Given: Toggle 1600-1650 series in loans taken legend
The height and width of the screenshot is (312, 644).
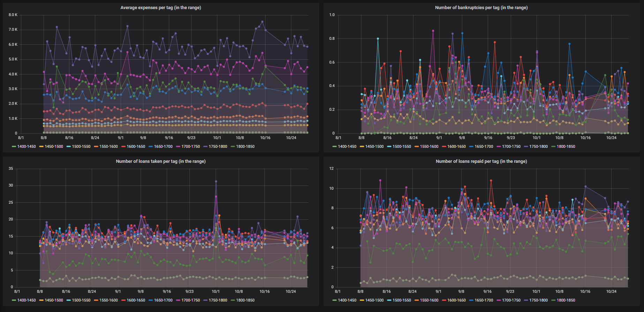Looking at the screenshot, I should tap(133, 300).
